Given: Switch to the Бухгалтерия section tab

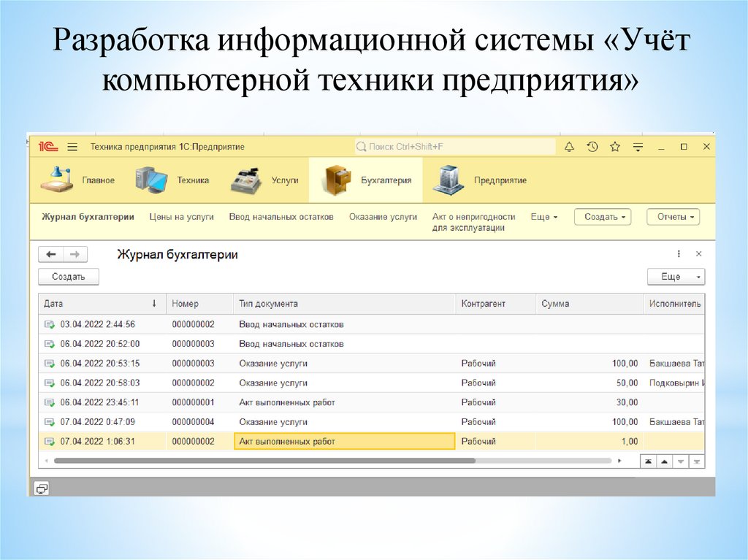Looking at the screenshot, I should coord(365,180).
